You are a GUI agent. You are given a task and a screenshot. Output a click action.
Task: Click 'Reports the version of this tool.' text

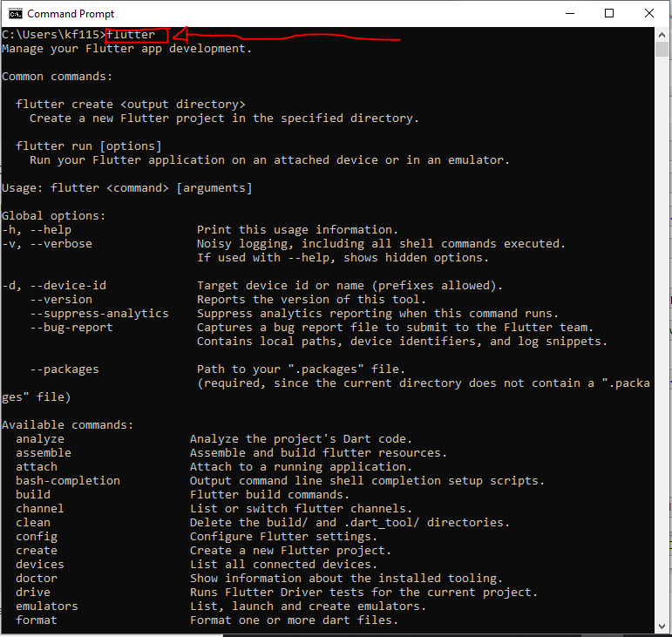[x=311, y=300]
